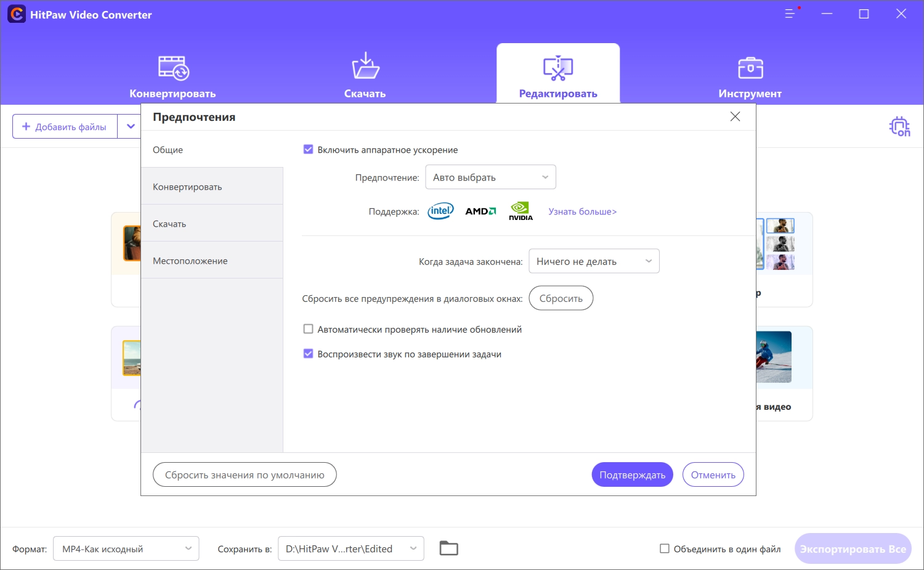Click the Добавить файлы button
The image size is (924, 570).
pos(65,126)
